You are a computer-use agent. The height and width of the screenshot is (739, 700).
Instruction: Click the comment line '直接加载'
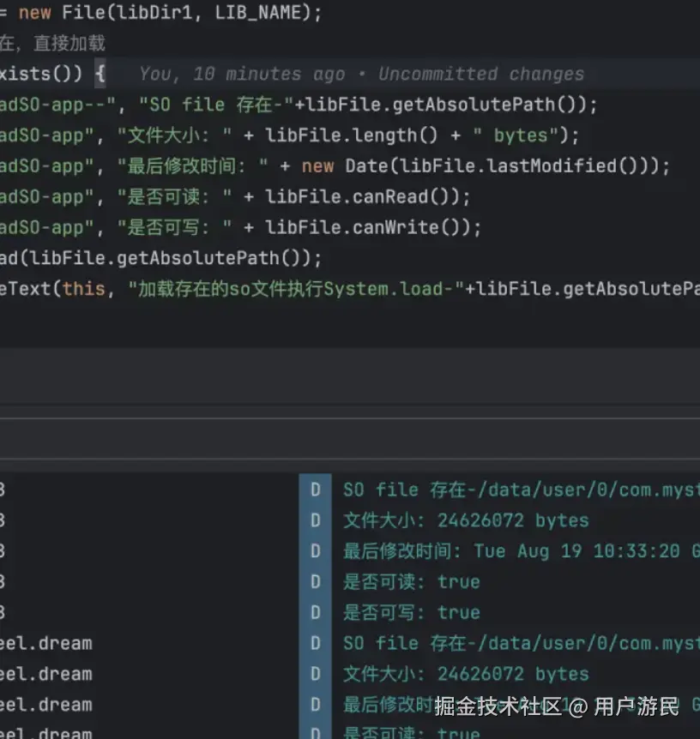click(x=69, y=44)
